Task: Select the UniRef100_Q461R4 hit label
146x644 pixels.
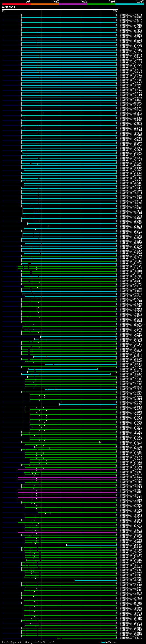Action: (131, 399)
